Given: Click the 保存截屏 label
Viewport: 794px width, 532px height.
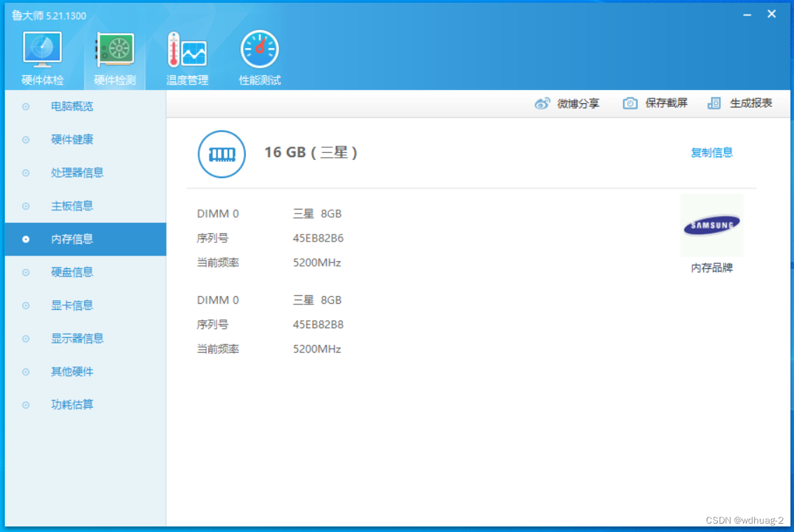Looking at the screenshot, I should tap(666, 103).
